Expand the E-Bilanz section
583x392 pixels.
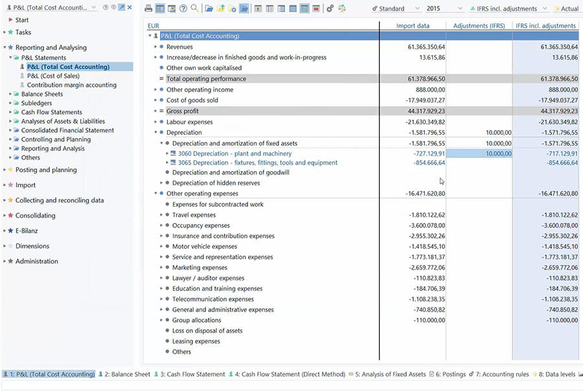[x=4, y=231]
